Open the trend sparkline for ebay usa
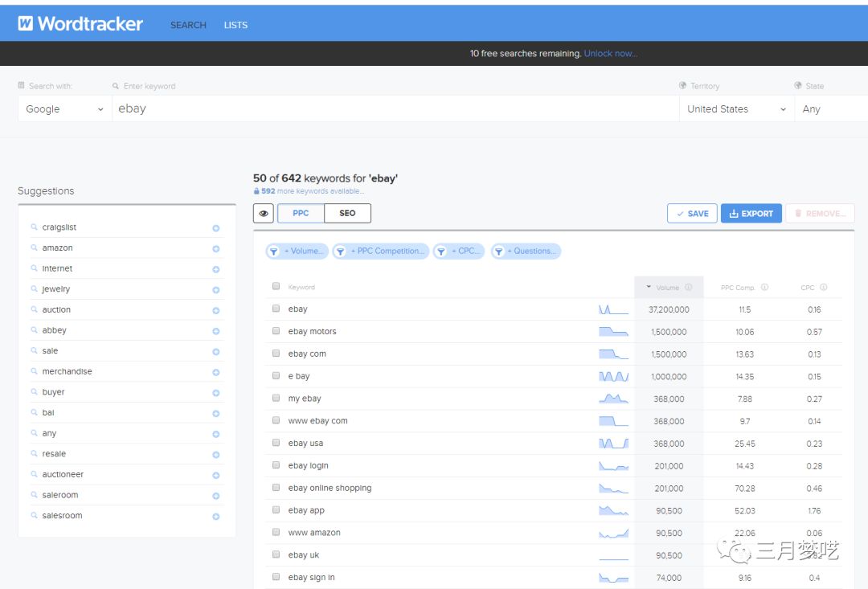Image resolution: width=868 pixels, height=589 pixels. click(x=613, y=444)
